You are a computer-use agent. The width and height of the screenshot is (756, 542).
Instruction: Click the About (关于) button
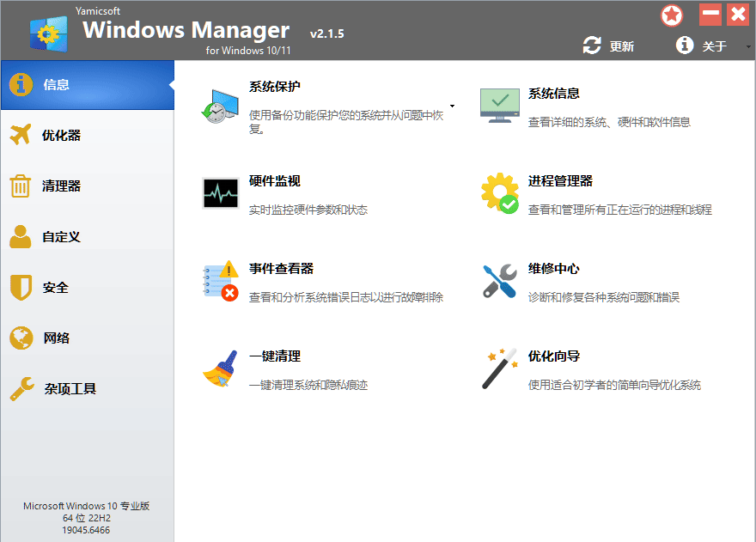tap(702, 46)
